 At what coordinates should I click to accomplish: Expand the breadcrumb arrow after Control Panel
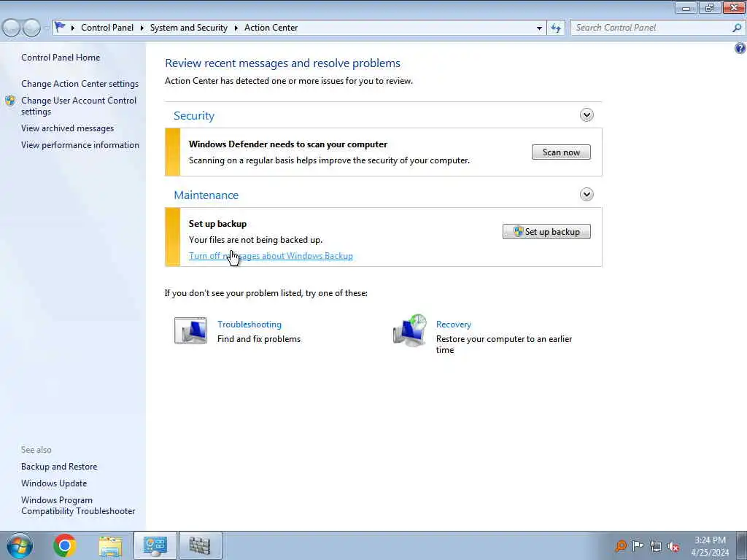pyautogui.click(x=142, y=28)
